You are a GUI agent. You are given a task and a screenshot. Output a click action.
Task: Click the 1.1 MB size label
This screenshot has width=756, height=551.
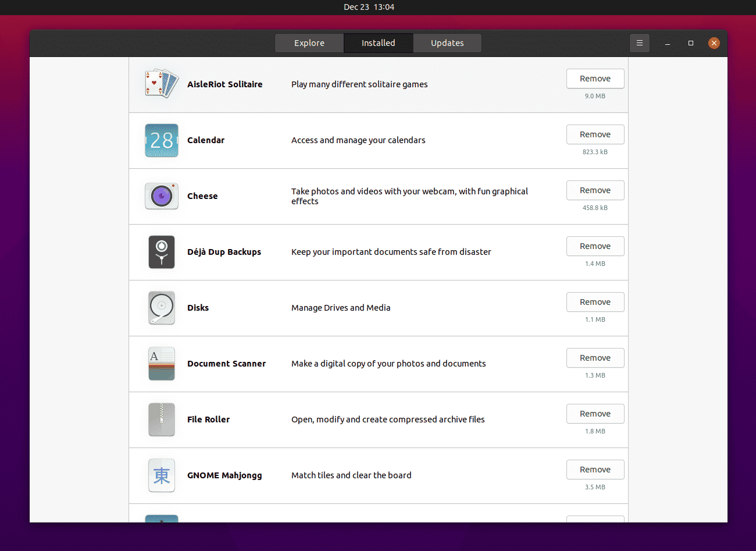pyautogui.click(x=595, y=319)
